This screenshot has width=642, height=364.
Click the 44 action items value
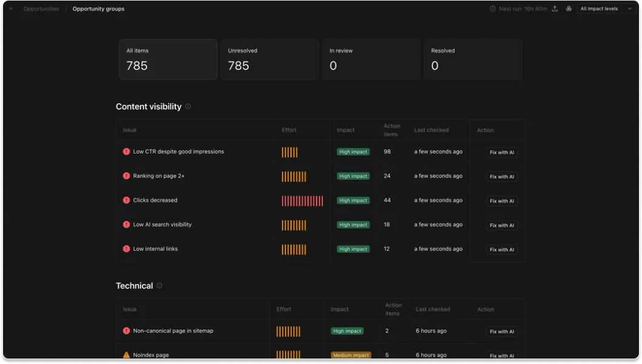(387, 200)
